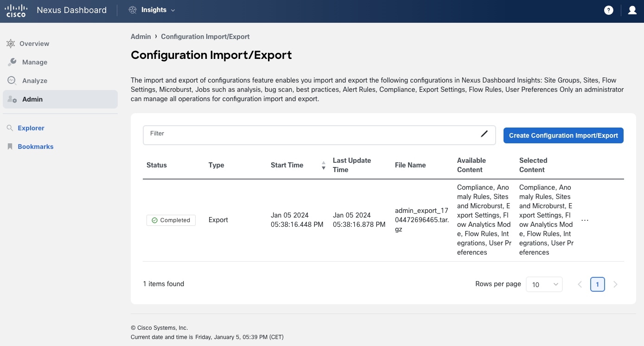Click the Cisco Systems copyright text

coord(159,328)
